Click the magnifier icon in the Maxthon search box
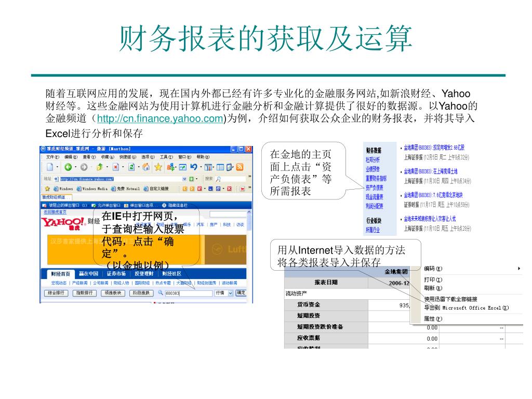532x399 pixels. [x=218, y=179]
